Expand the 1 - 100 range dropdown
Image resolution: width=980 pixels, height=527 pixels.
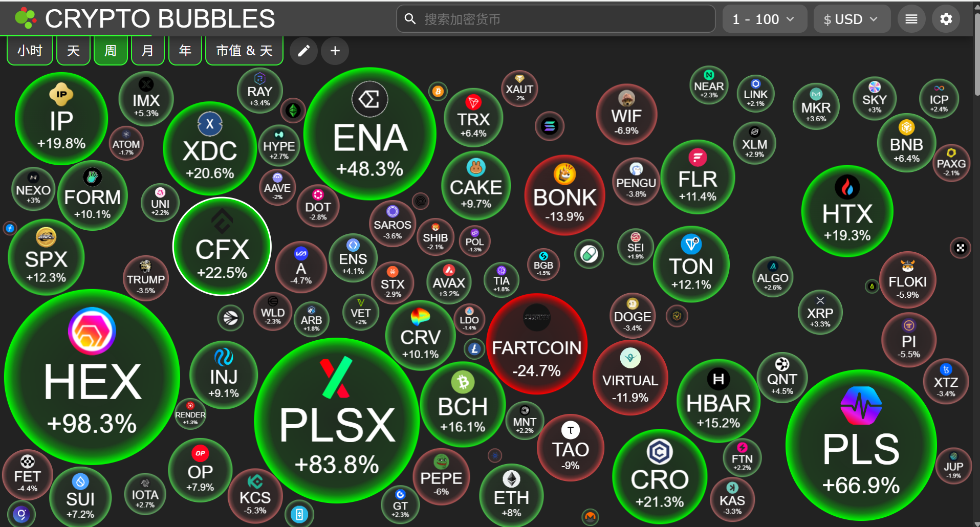click(x=765, y=19)
